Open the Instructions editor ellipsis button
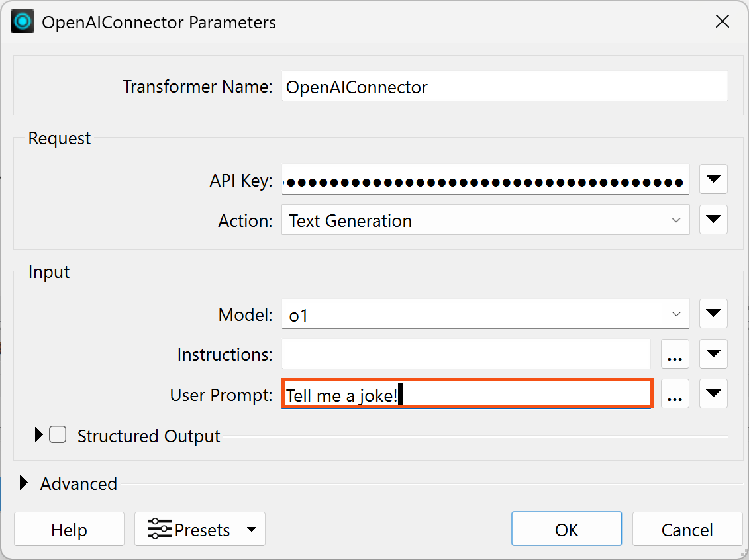This screenshot has height=560, width=749. coord(674,353)
